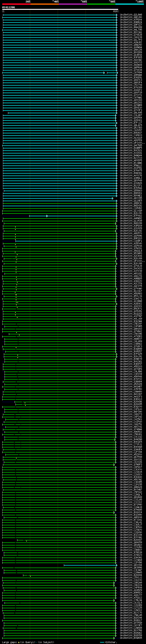
Task: Click the cyan ~100% identity legend segment
Action: [x=130, y=4]
